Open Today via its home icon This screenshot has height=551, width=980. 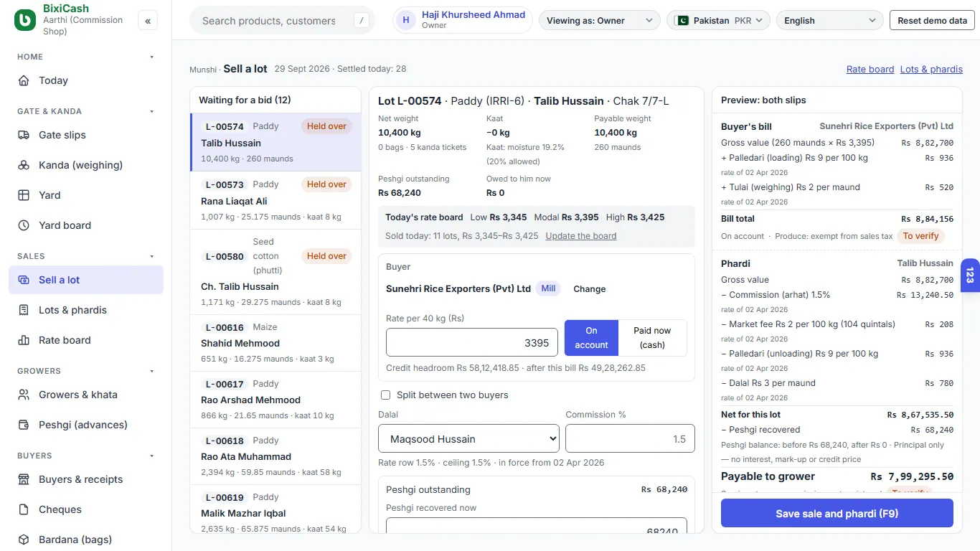click(x=24, y=80)
